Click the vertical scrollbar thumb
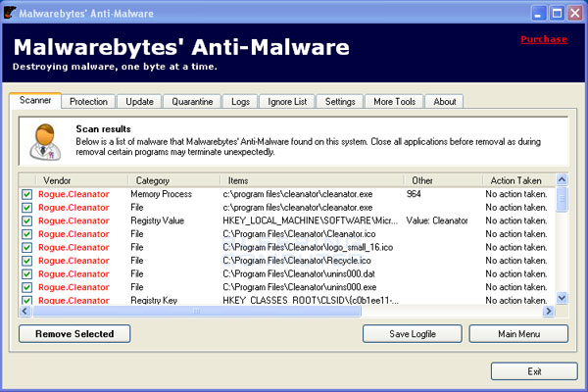588x392 pixels. (x=562, y=199)
